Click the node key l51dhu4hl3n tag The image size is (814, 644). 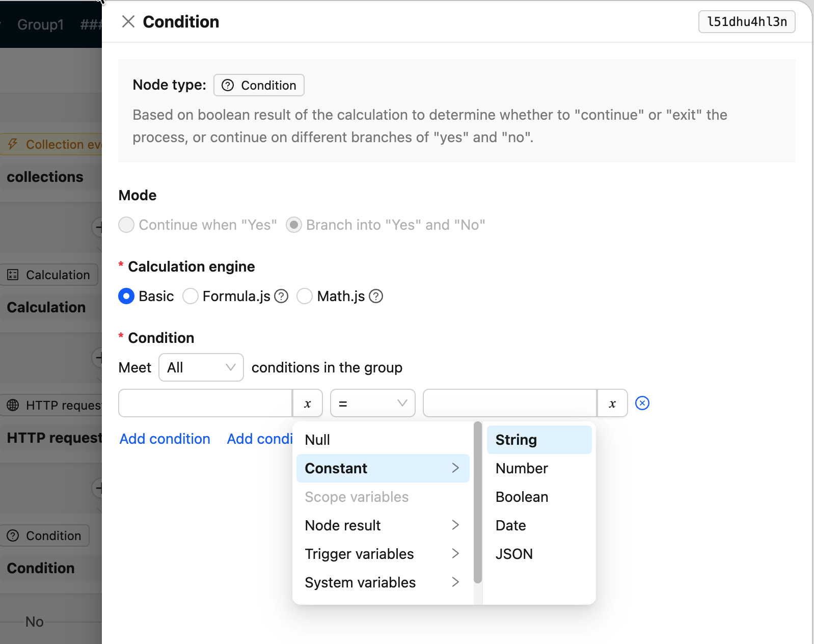click(x=747, y=21)
